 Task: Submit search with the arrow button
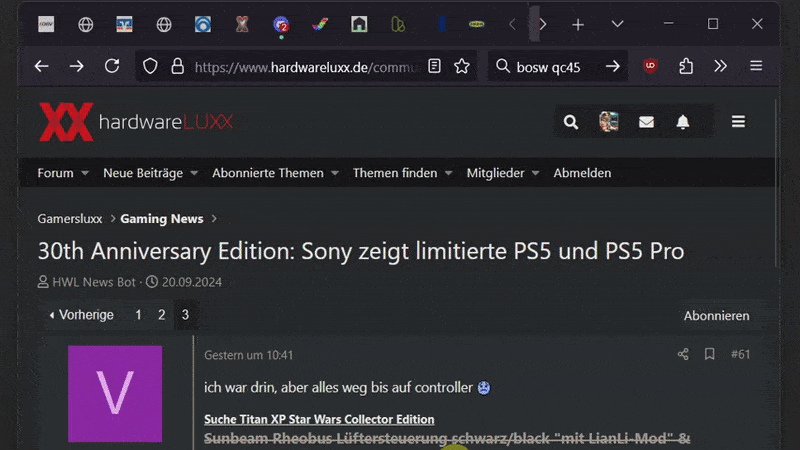point(613,66)
